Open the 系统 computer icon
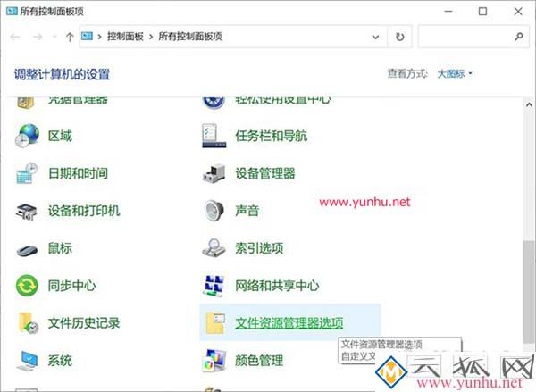 tap(27, 361)
